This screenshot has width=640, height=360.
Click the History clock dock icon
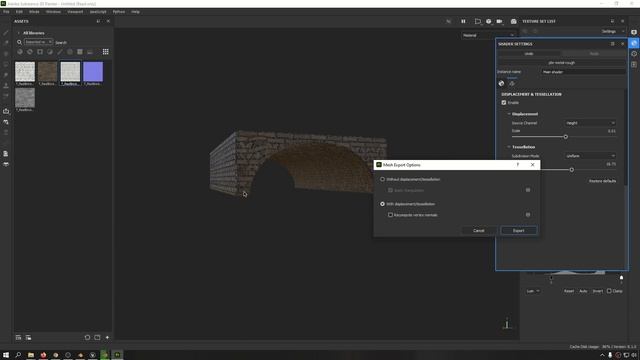pos(634,54)
